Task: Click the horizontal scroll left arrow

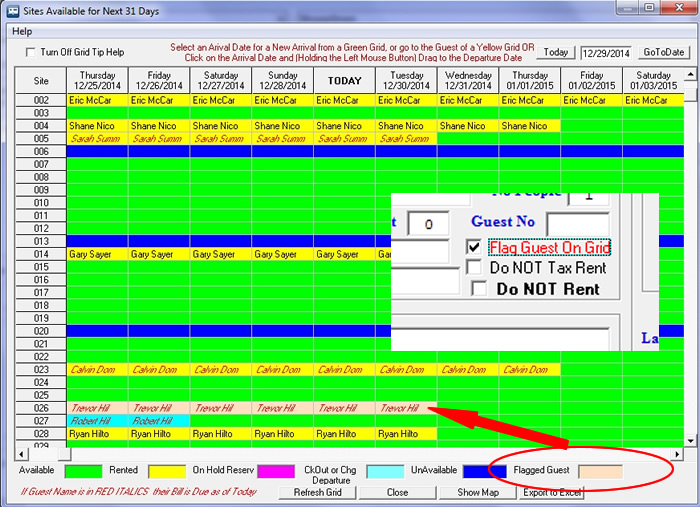Action: coord(21,454)
